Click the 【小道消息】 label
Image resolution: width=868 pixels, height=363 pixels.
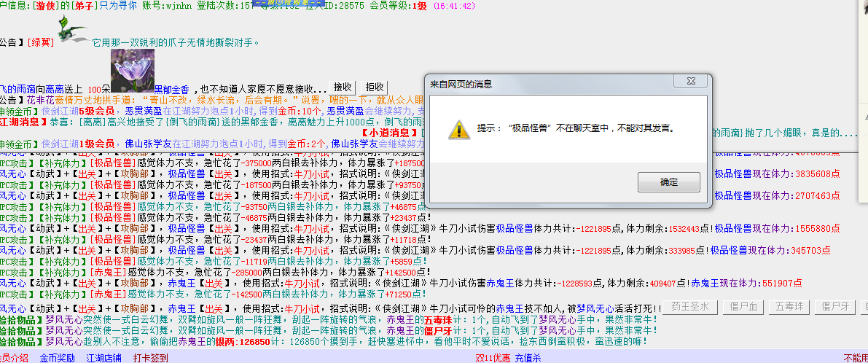click(390, 133)
